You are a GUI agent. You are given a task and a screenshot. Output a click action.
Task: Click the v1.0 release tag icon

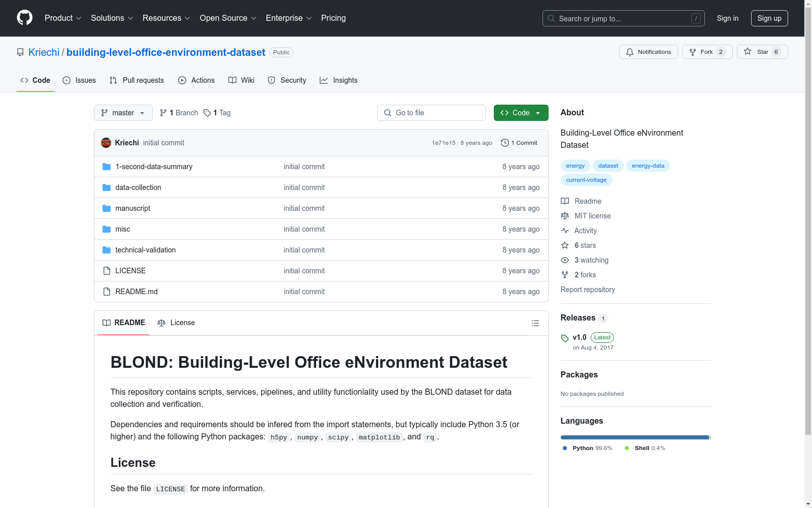pos(565,338)
